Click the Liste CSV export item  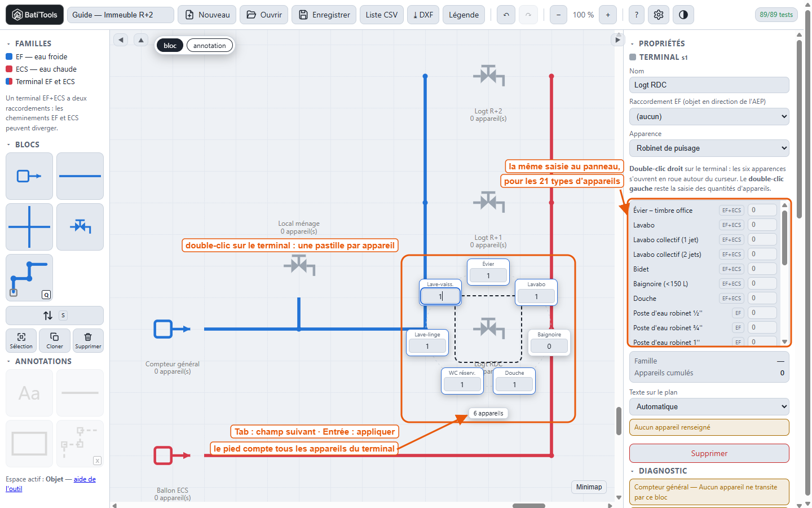tap(382, 15)
